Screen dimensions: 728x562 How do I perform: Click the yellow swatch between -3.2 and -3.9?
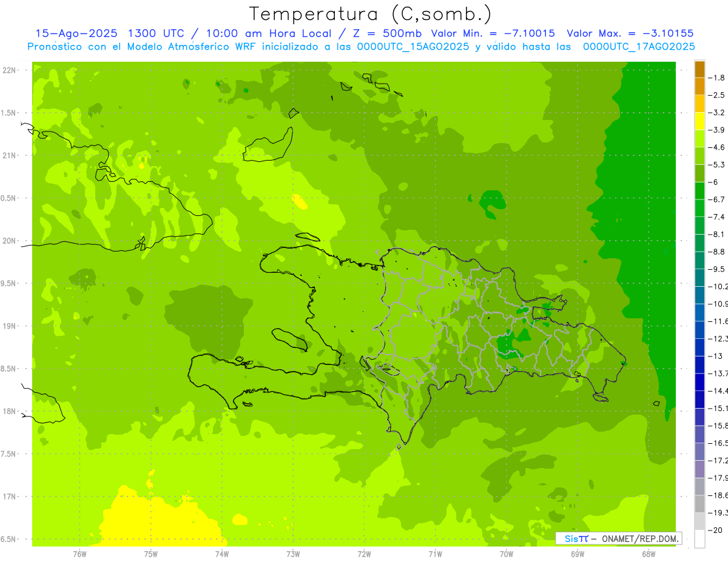pos(699,121)
